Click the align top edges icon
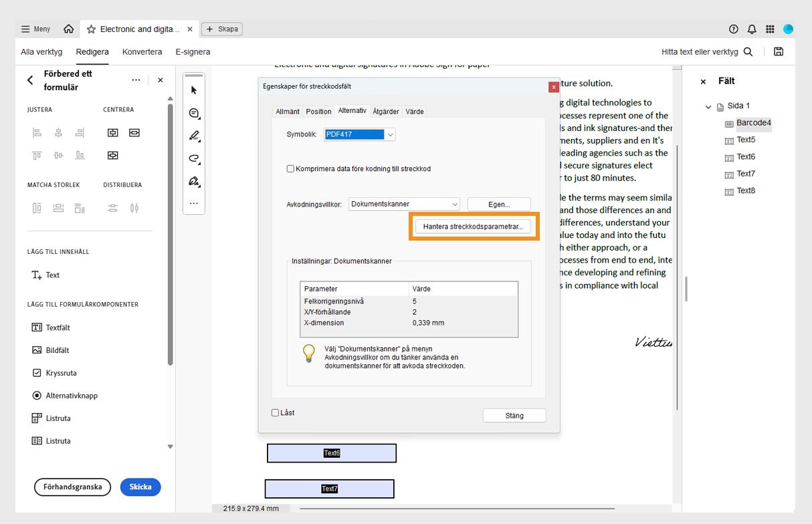Screen dimensions: 812x524 click(37, 155)
